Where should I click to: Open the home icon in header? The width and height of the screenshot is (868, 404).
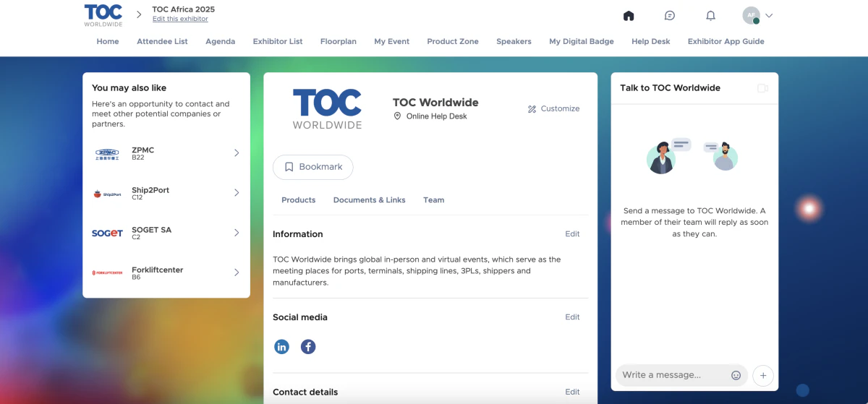coord(629,16)
